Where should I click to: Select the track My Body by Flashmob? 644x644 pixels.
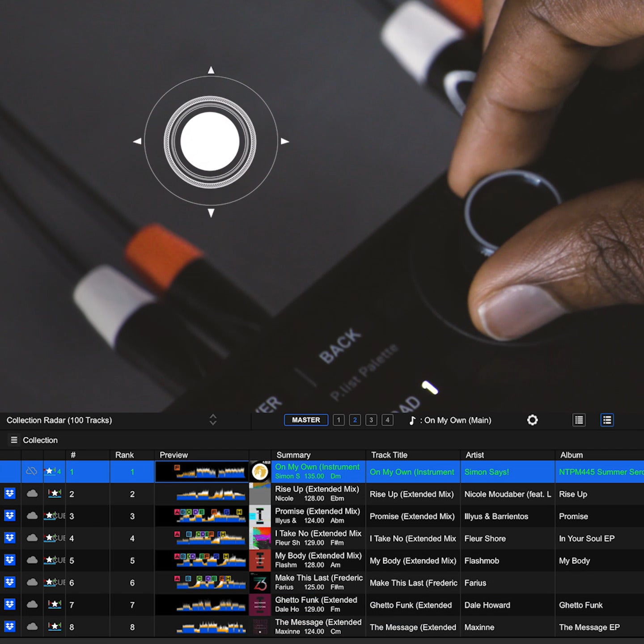click(x=412, y=561)
